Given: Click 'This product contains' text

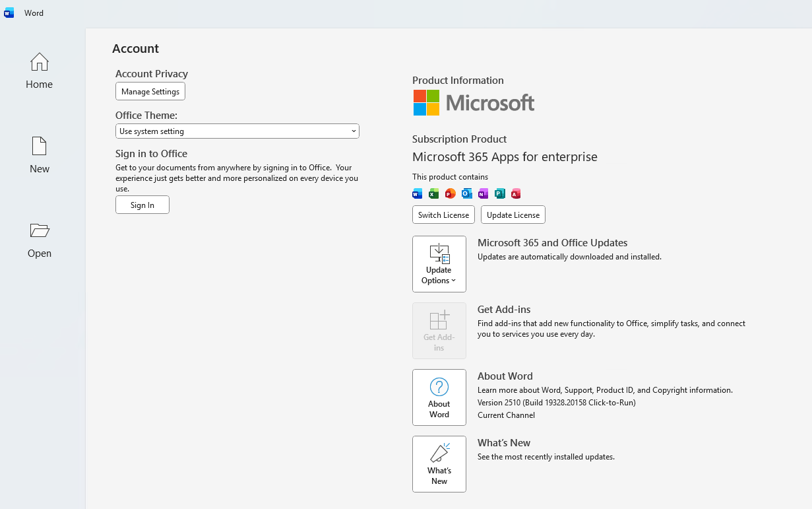Looking at the screenshot, I should [x=450, y=177].
